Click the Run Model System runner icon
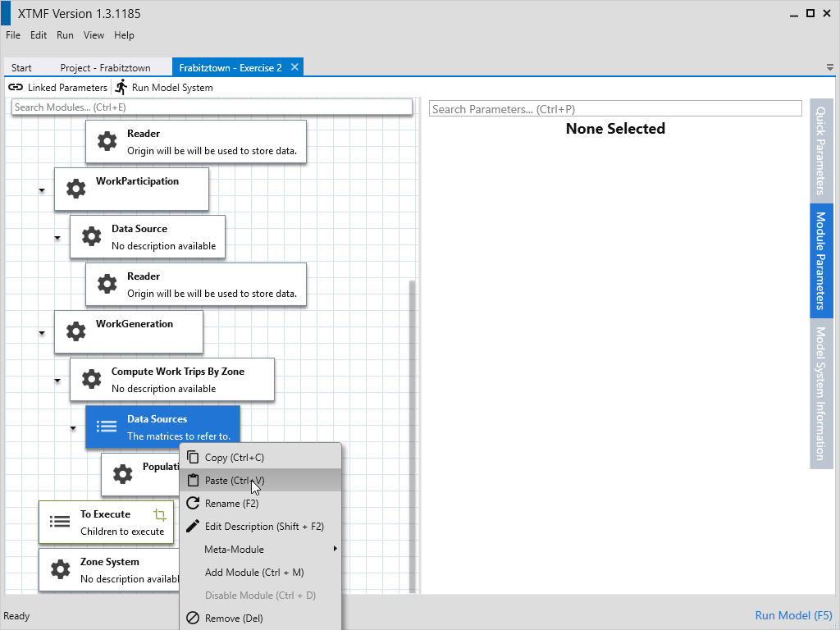Screen dimensions: 840x630 pyautogui.click(x=121, y=87)
